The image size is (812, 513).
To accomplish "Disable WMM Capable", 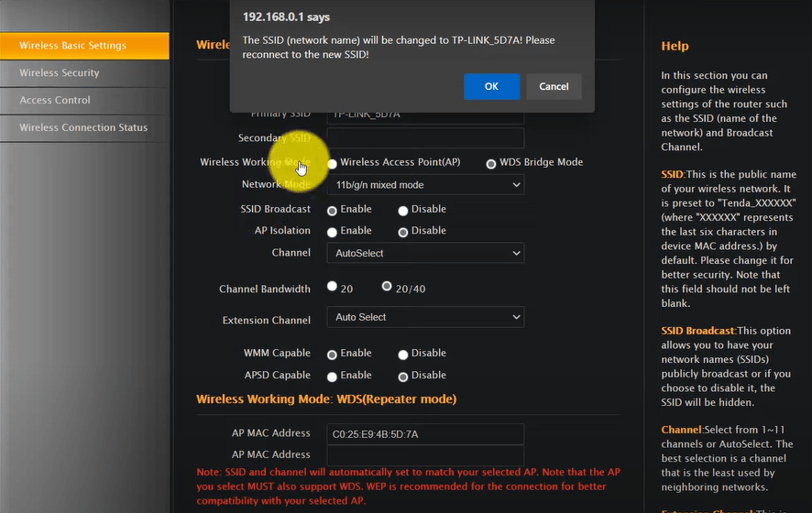I will pyautogui.click(x=403, y=355).
